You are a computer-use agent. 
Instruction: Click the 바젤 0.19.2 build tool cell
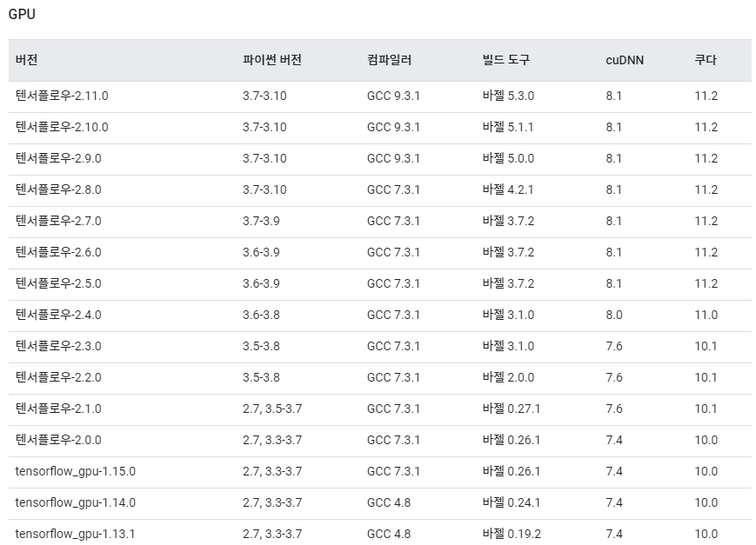tap(512, 534)
